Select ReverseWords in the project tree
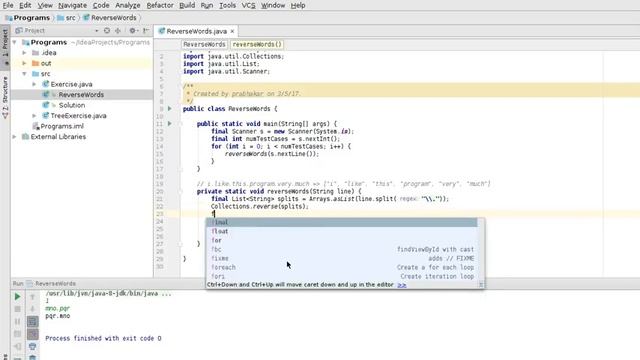This screenshot has height=360, width=640. coord(81,95)
